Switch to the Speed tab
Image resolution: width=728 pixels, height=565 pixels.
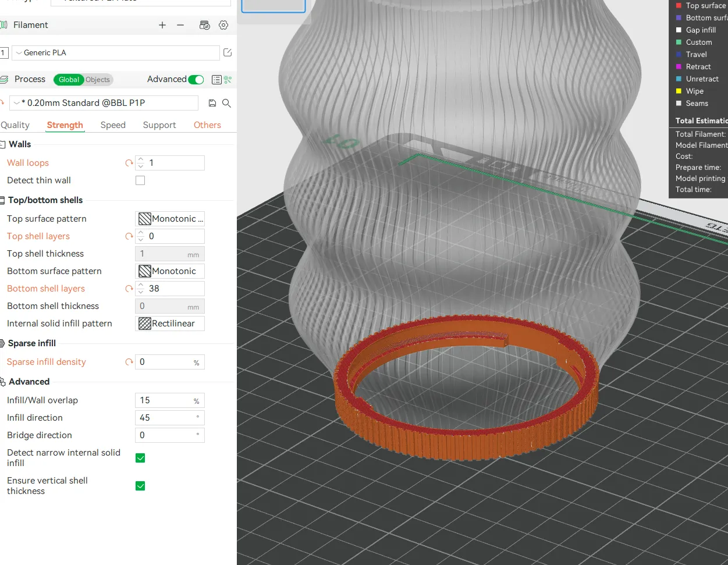click(113, 125)
